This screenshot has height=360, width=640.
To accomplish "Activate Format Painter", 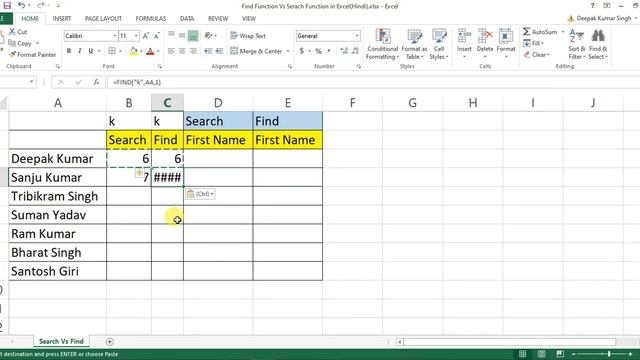I will (x=33, y=54).
